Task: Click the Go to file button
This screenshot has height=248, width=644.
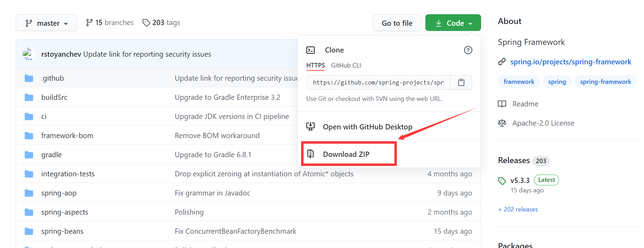Action: pyautogui.click(x=397, y=23)
